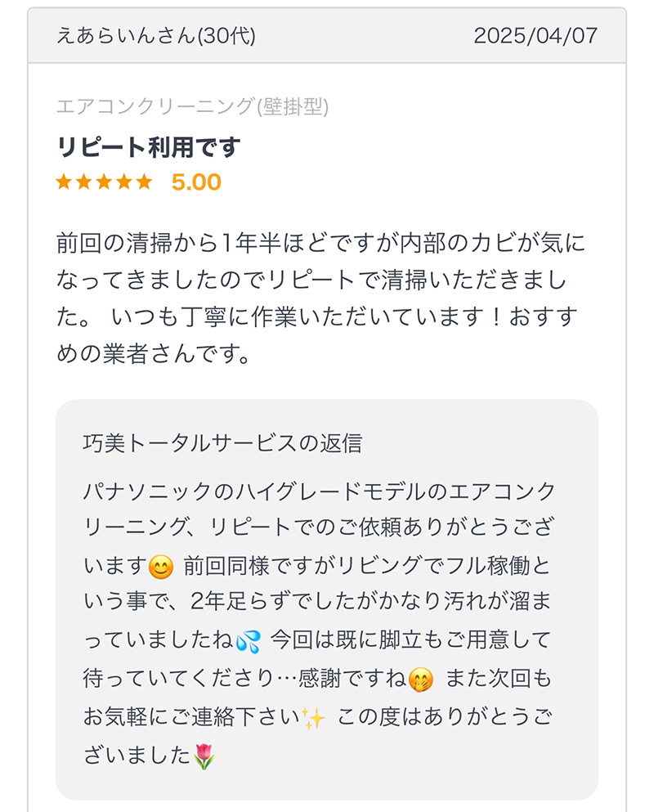
Task: Click the 巧美トータルサービスの返信 heading
Action: click(x=222, y=443)
